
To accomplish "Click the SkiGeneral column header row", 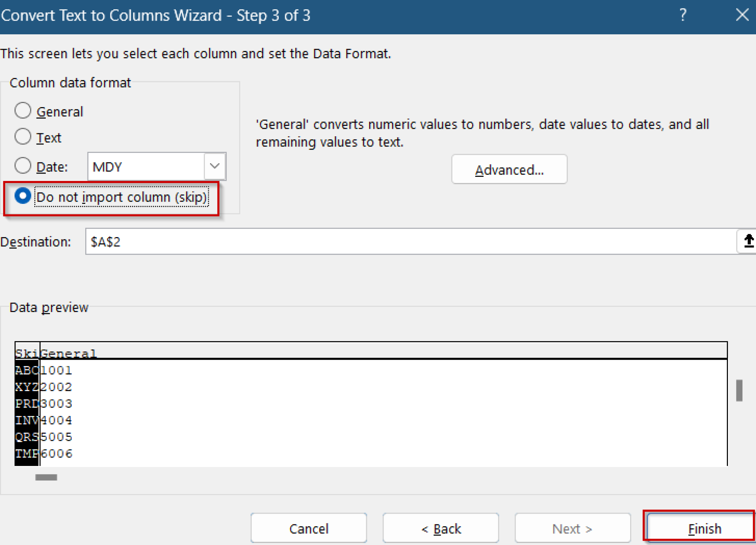I will pyautogui.click(x=55, y=353).
